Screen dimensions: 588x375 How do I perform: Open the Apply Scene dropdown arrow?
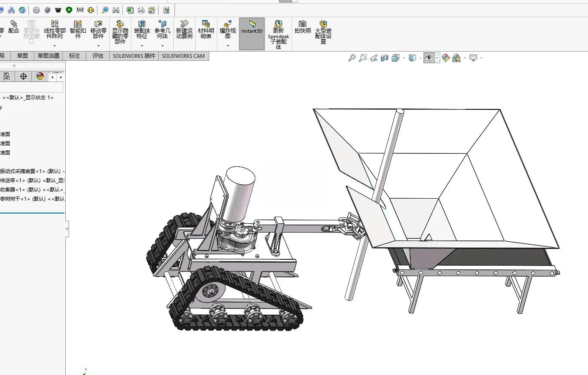click(x=465, y=58)
